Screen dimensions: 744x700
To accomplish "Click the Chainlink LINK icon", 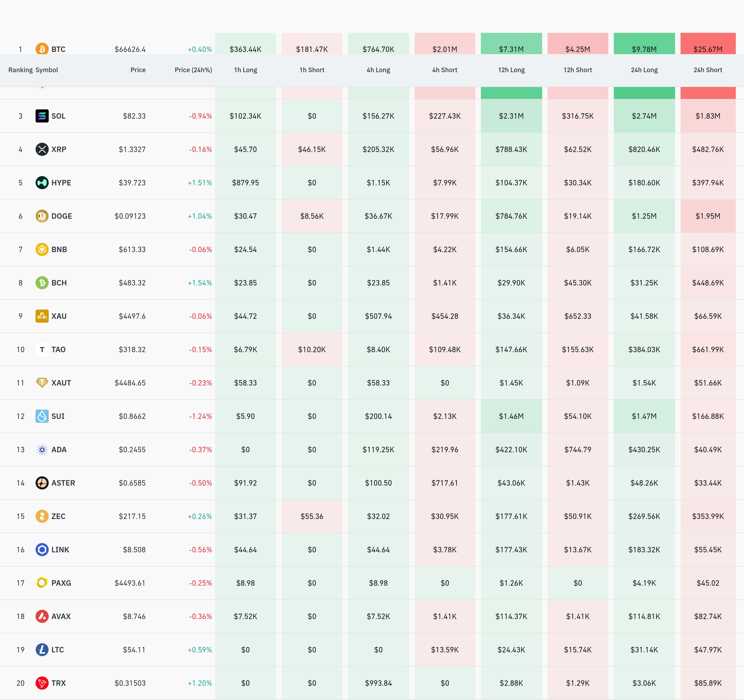I will click(x=42, y=549).
